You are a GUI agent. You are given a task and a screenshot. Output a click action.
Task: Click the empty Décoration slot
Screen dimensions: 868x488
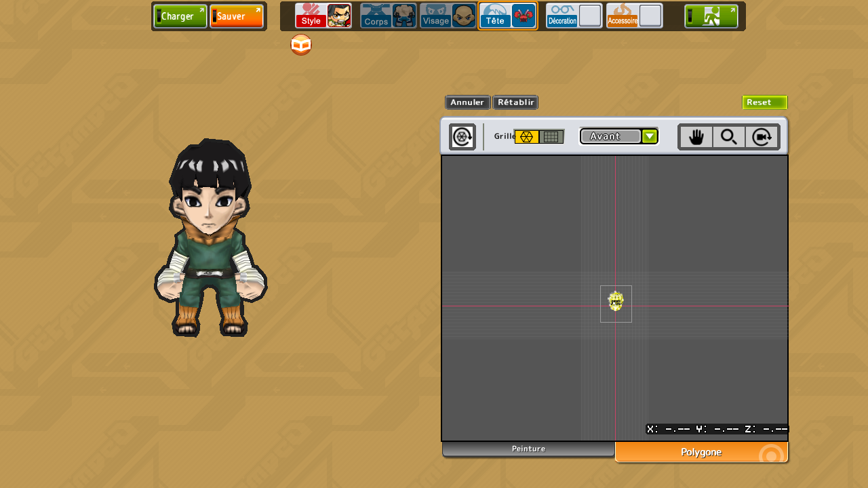pos(590,16)
